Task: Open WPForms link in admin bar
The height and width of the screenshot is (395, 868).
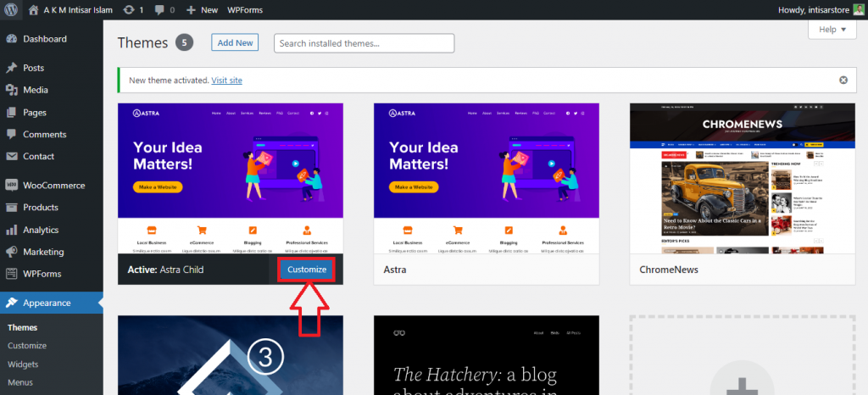Action: tap(245, 10)
